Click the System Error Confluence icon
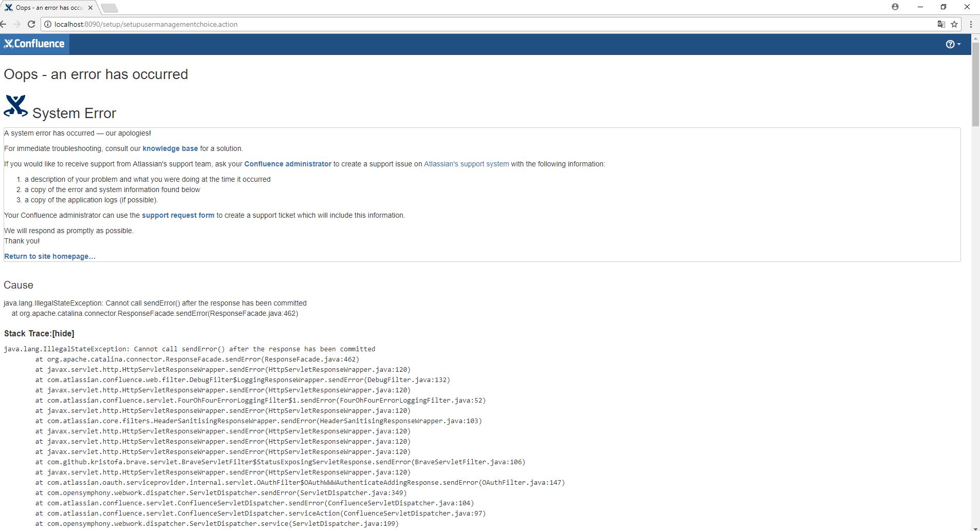The height and width of the screenshot is (531, 980). click(16, 106)
